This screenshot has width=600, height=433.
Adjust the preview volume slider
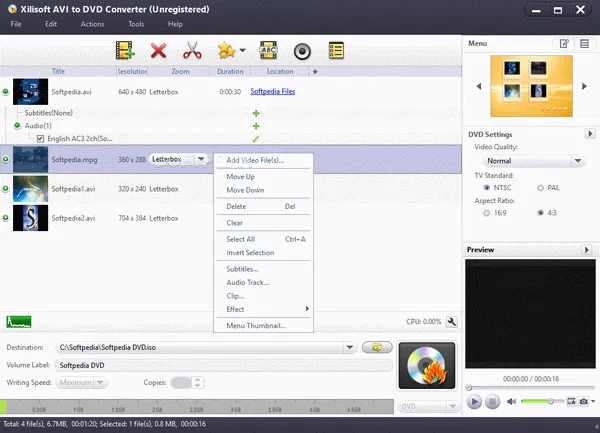(x=548, y=401)
